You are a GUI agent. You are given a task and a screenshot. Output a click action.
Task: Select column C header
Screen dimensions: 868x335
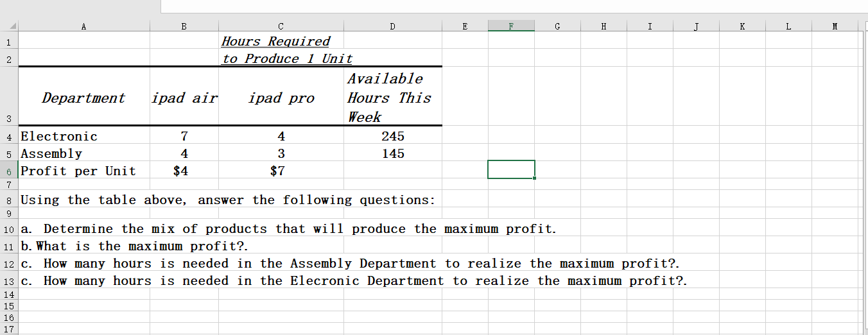281,26
